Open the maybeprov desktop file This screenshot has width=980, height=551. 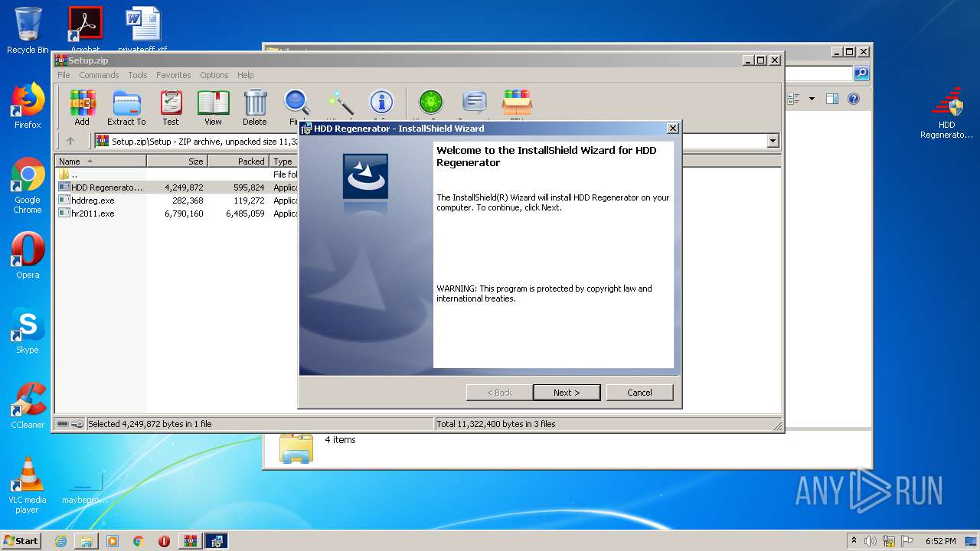[84, 487]
